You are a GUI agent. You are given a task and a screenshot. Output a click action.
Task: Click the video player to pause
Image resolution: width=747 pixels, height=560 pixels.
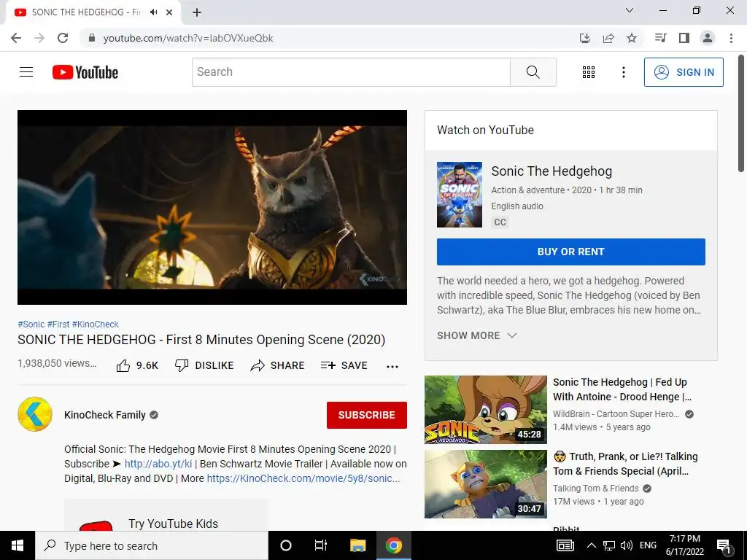pos(212,207)
